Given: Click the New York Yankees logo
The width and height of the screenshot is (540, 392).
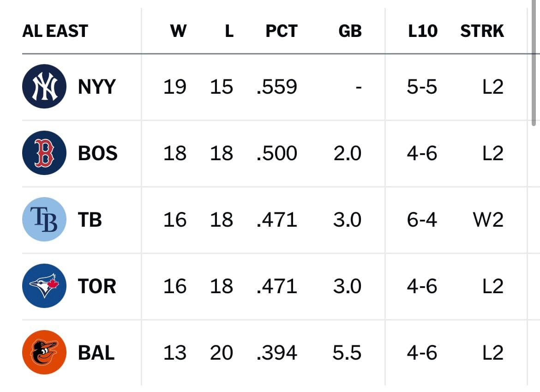Looking at the screenshot, I should [x=45, y=87].
